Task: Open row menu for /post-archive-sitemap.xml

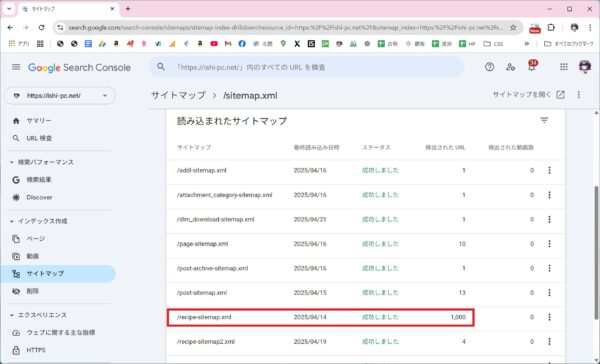Action: 549,268
